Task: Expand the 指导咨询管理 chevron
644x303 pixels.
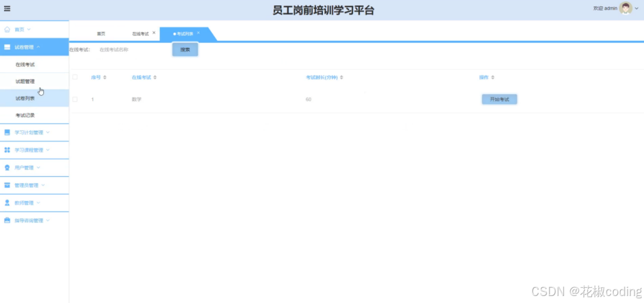Action: (x=48, y=221)
